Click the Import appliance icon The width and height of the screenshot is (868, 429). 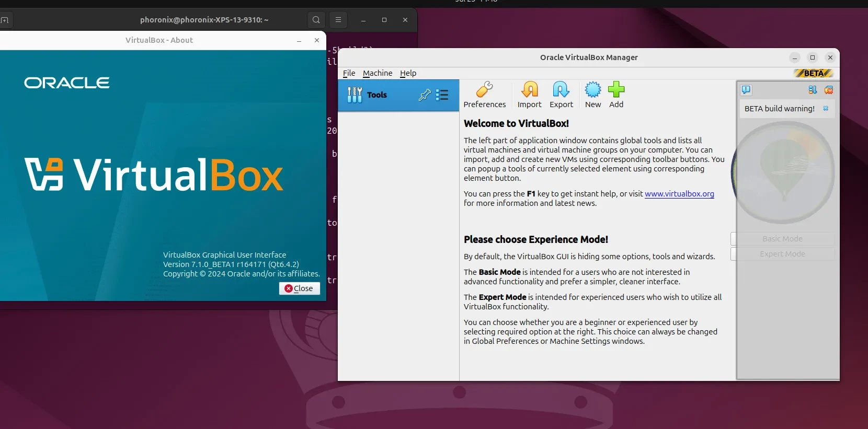coord(529,95)
